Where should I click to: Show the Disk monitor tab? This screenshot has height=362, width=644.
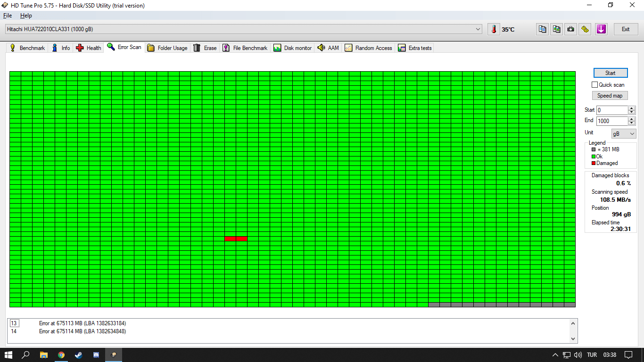293,48
